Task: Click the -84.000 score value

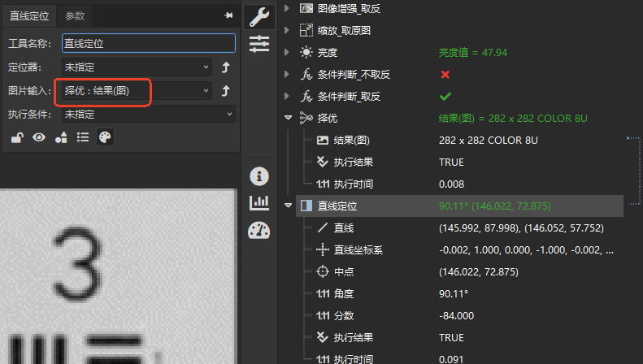Action: [x=456, y=315]
